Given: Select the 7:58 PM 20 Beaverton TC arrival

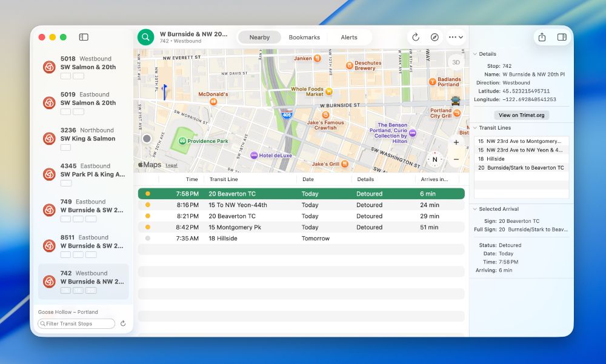Looking at the screenshot, I should [x=301, y=194].
